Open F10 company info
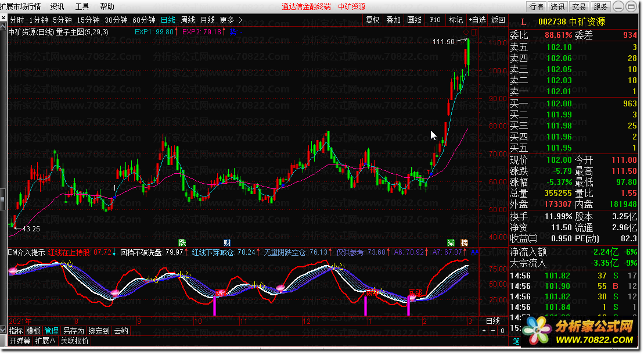This screenshot has width=644, height=354. 436,20
